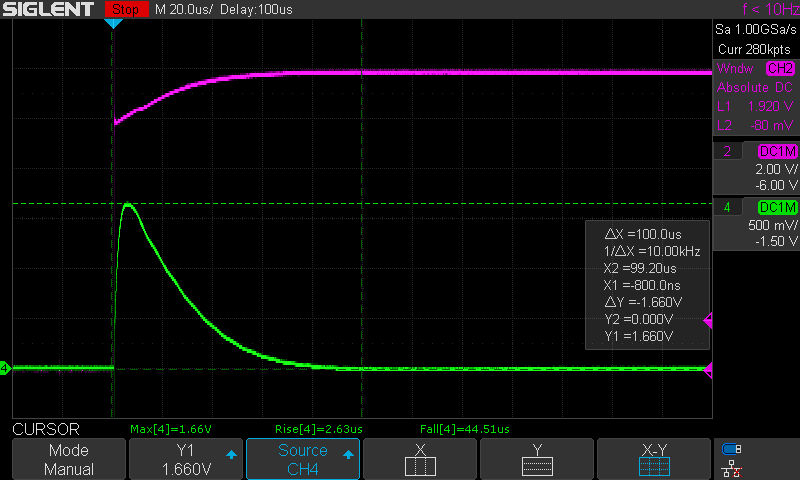Click the M 20.0us timebase readout
This screenshot has height=480, width=800.
point(184,10)
